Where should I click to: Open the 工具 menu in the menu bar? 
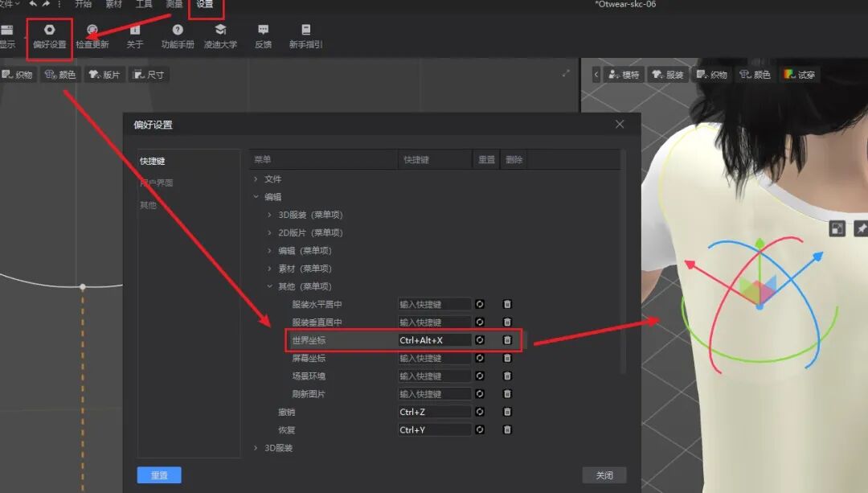point(143,4)
